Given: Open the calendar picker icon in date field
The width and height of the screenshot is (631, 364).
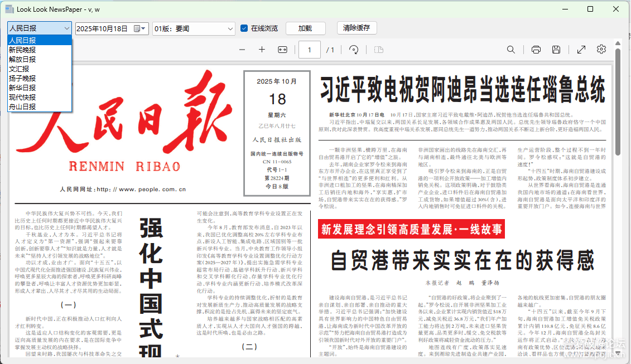Looking at the screenshot, I should tap(139, 28).
